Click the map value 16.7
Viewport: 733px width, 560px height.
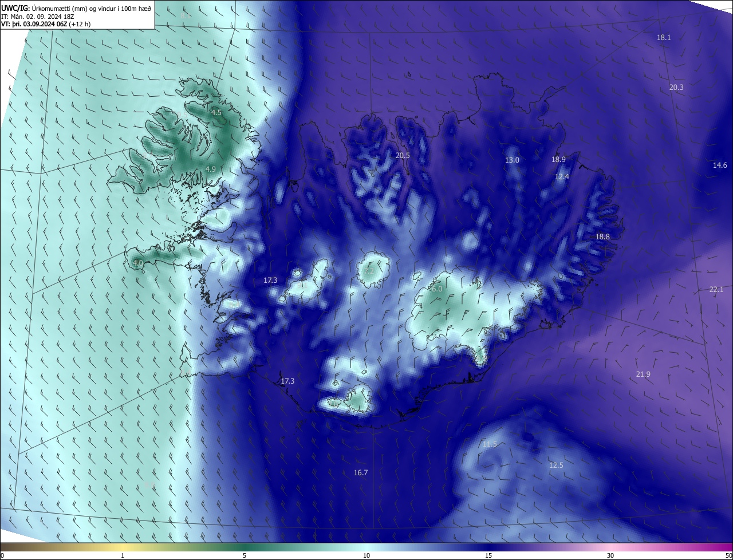point(361,472)
